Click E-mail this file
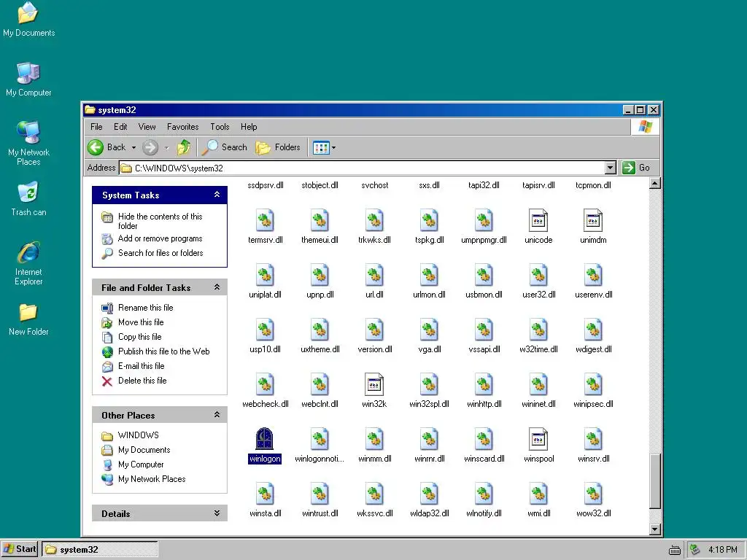The height and width of the screenshot is (560, 747). coord(141,366)
